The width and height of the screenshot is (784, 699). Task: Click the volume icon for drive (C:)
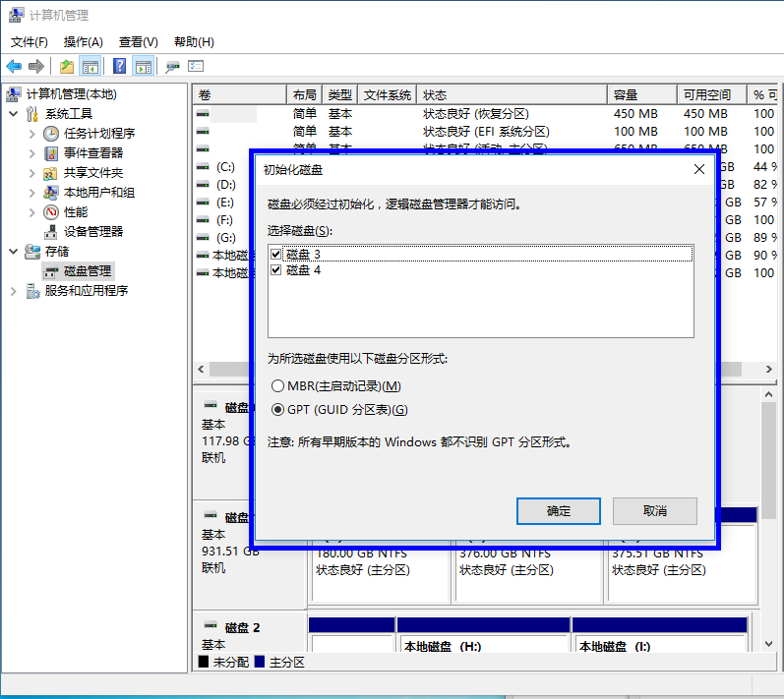click(203, 167)
